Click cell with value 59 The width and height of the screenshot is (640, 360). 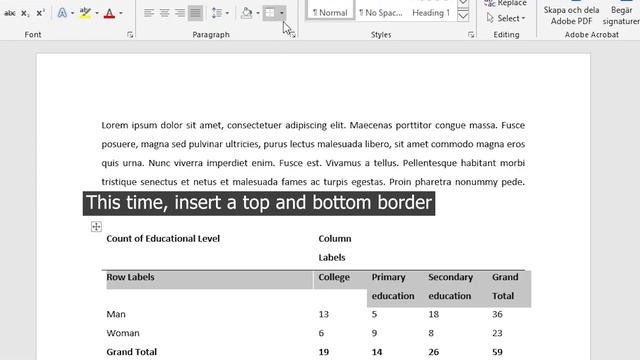tap(497, 352)
